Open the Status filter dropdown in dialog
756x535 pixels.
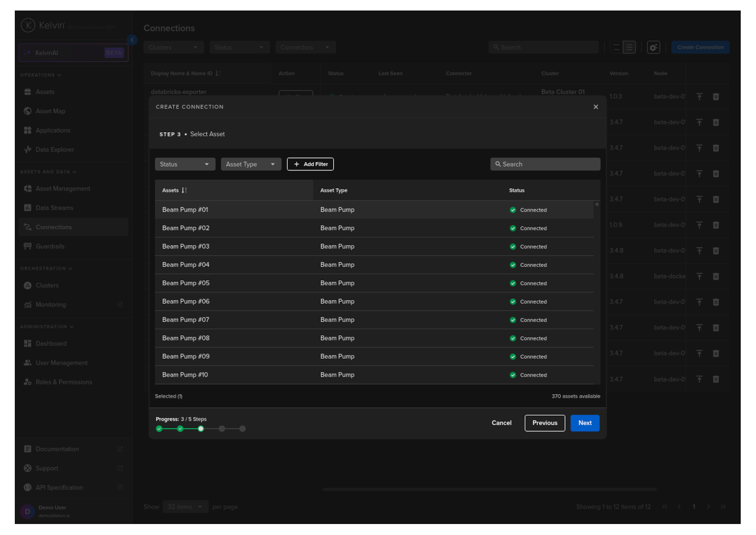(185, 164)
